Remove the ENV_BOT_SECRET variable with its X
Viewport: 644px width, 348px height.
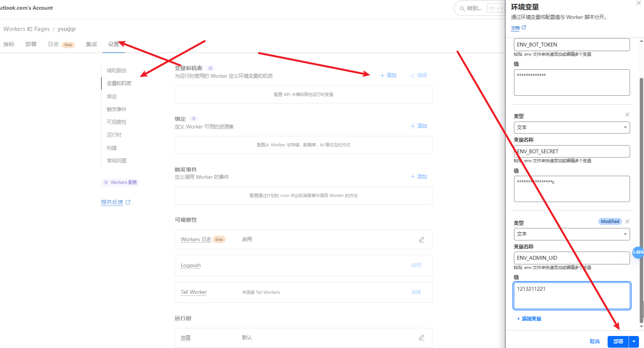627,115
